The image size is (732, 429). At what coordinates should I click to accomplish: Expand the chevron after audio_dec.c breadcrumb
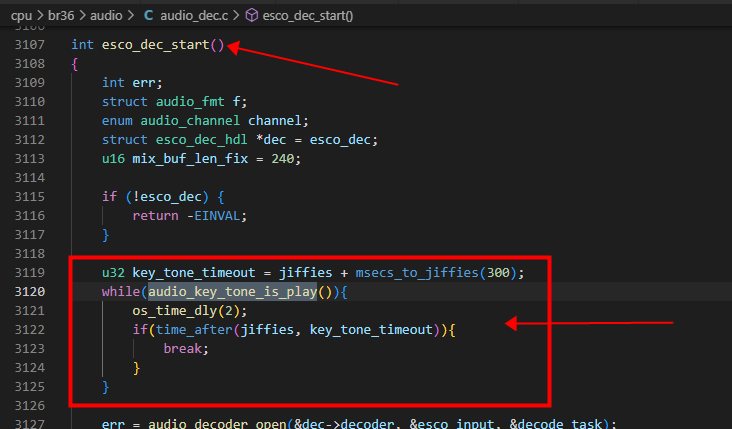(x=236, y=16)
